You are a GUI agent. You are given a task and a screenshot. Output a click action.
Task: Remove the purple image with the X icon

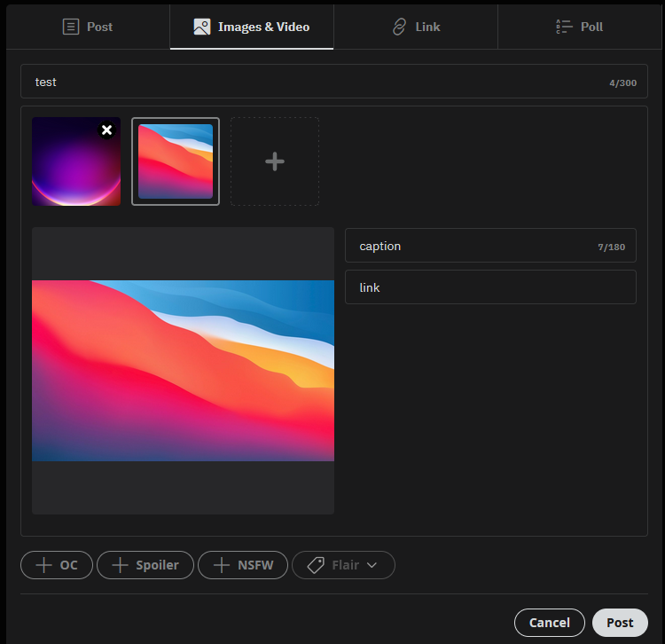point(107,130)
